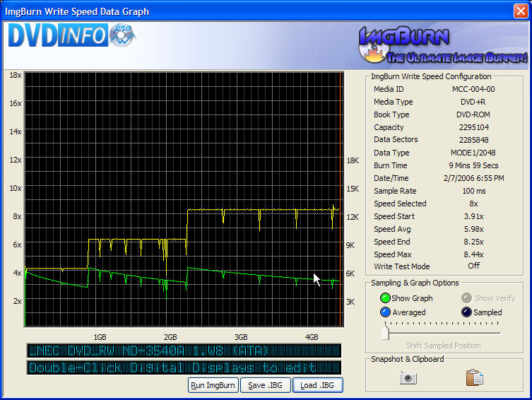532x400 pixels.
Task: Click the Shift Sampled Position slider handle
Action: pos(385,332)
